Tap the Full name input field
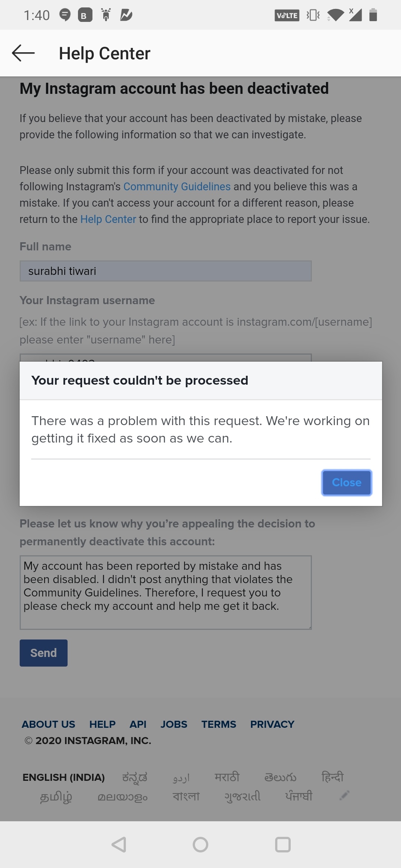This screenshot has width=401, height=868. point(166,271)
